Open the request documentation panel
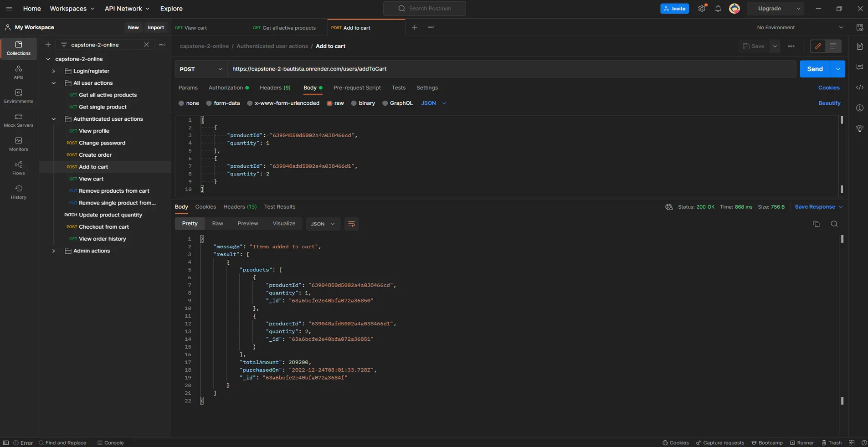868x447 pixels. [x=860, y=46]
